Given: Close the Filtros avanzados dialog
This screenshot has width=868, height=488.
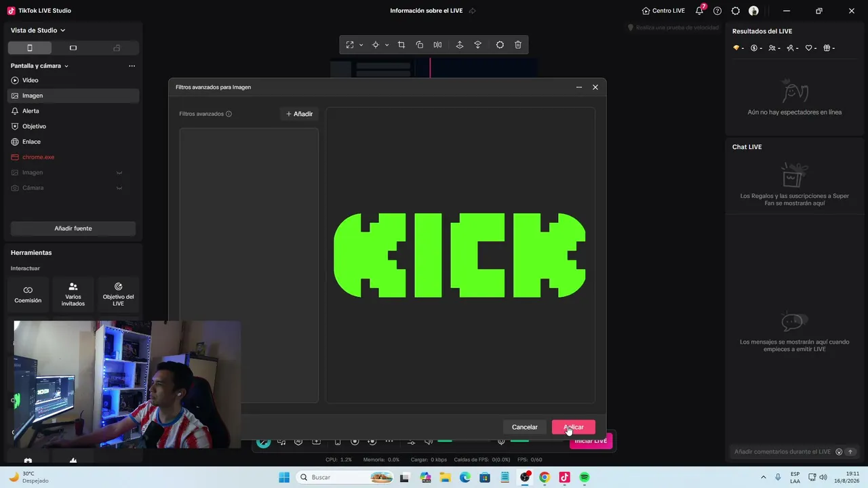Looking at the screenshot, I should (595, 87).
